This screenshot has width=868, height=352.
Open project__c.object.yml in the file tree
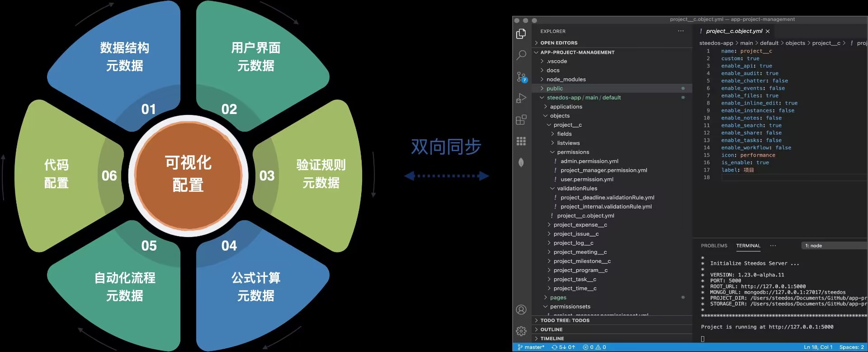point(612,216)
